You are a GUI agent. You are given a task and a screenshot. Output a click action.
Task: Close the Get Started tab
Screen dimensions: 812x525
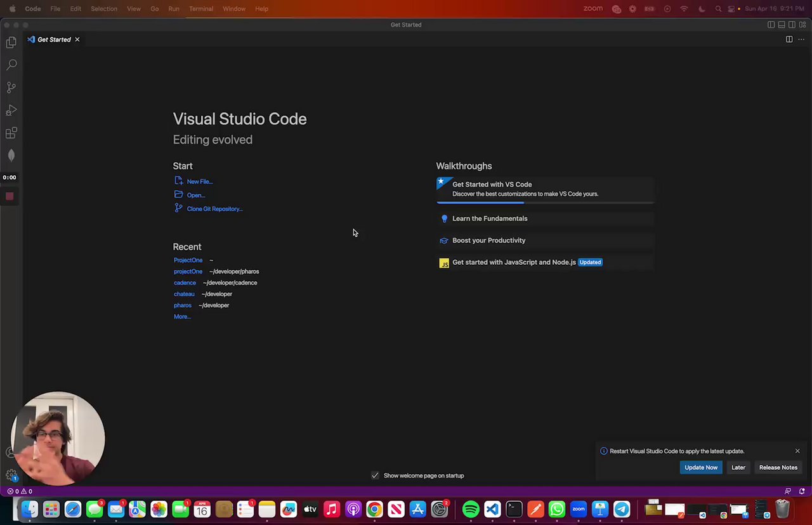(77, 39)
